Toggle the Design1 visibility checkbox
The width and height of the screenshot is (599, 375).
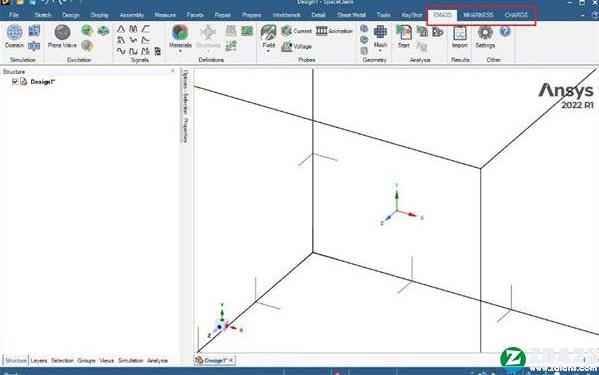click(x=15, y=81)
